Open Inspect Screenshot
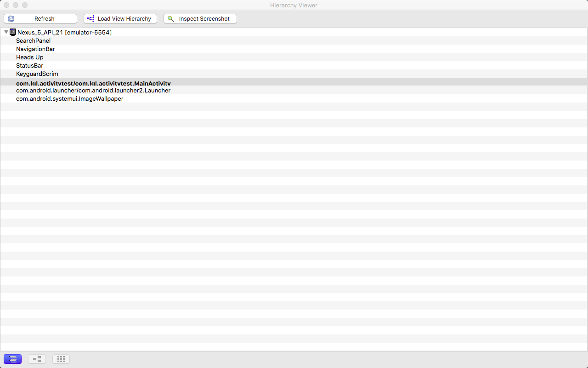588x368 pixels. point(200,19)
